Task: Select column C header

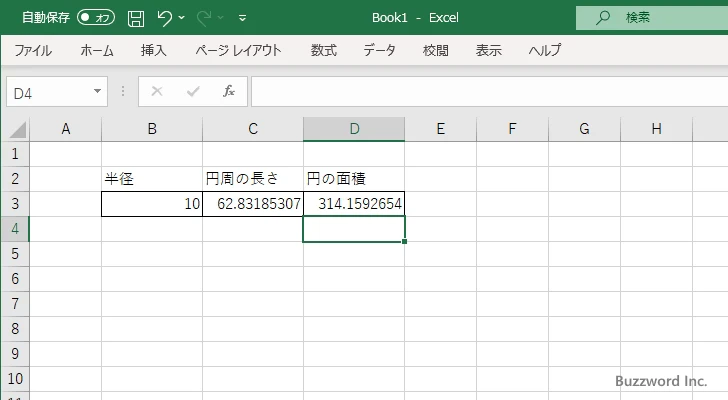Action: click(x=253, y=129)
